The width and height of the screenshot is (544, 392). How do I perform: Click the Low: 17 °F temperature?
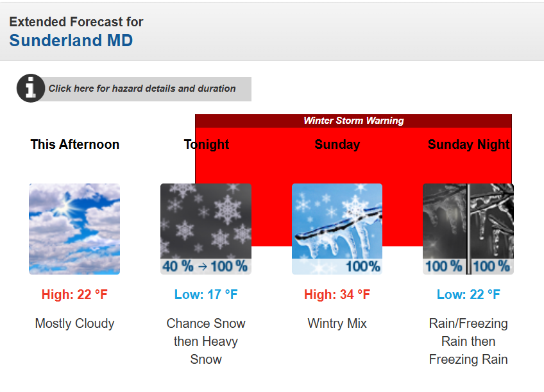click(x=206, y=294)
